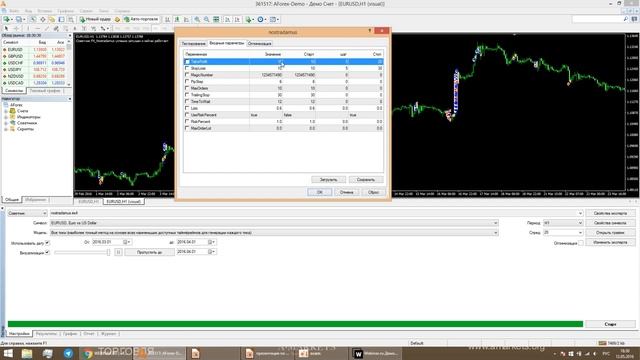
Task: Open the indicators list toolbar icon
Action: coord(249,19)
